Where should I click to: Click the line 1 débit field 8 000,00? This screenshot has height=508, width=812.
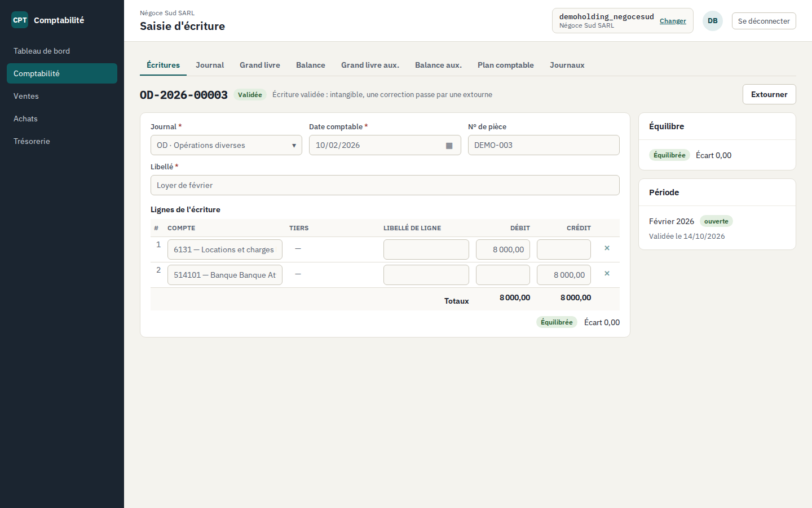(x=503, y=249)
